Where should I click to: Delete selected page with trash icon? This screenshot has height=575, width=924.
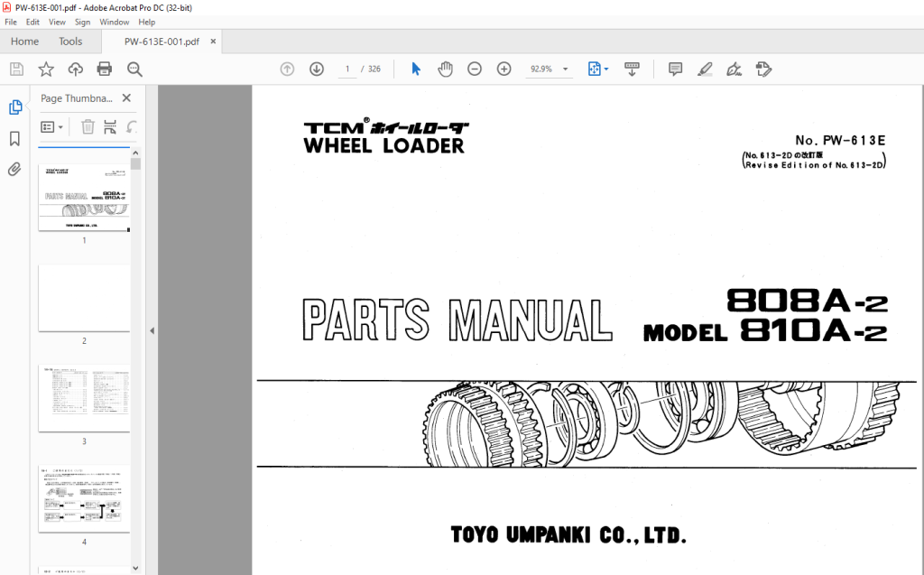[88, 126]
